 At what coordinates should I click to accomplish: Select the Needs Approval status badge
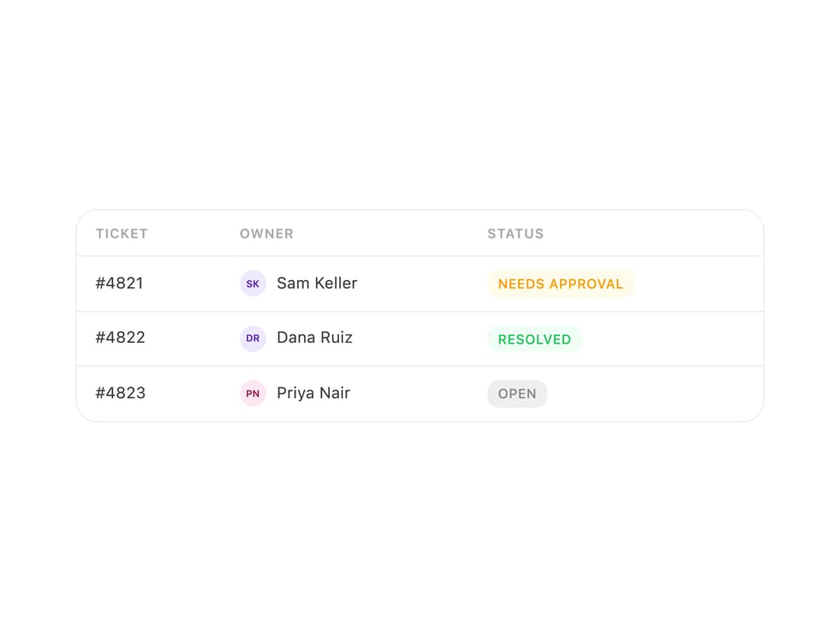(561, 284)
